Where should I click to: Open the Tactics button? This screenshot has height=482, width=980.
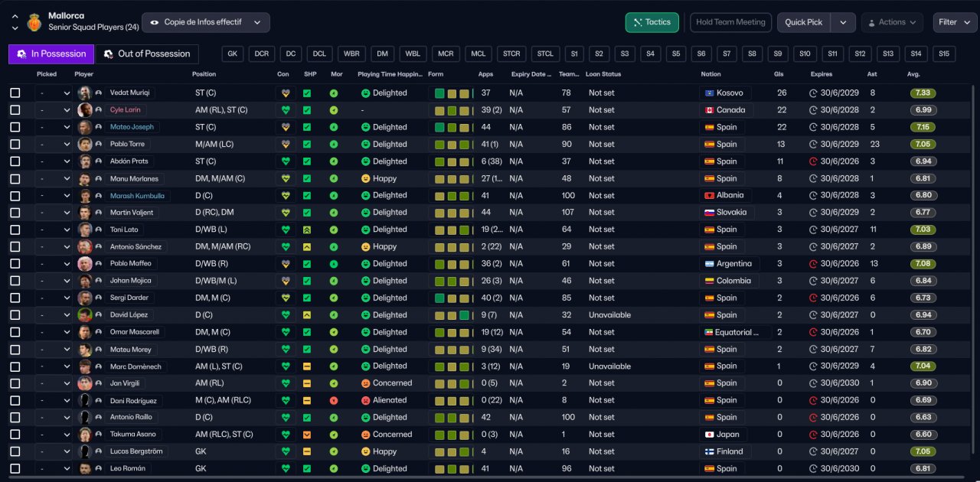tap(652, 22)
